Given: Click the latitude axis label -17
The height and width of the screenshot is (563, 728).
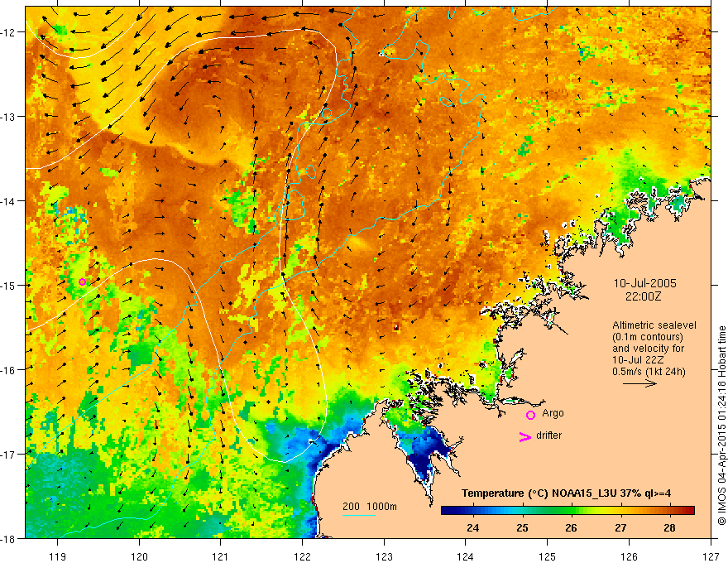Looking at the screenshot, I should tap(7, 455).
